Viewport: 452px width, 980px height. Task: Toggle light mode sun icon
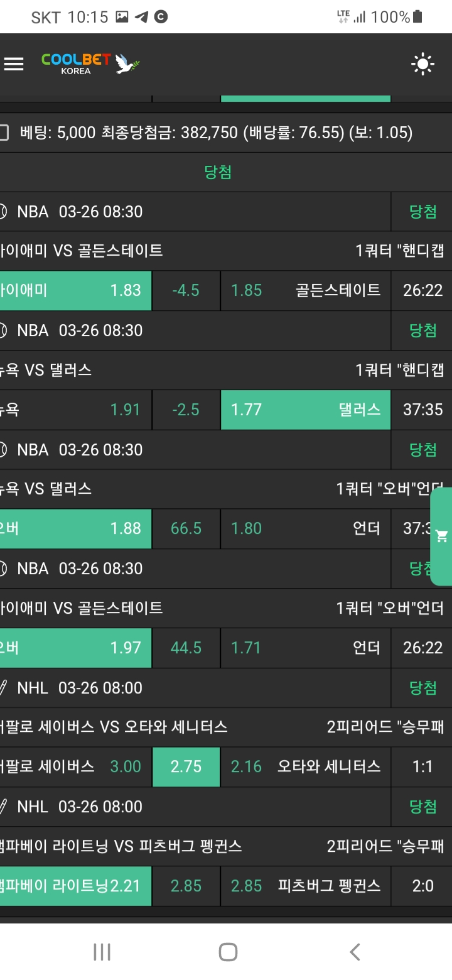point(422,64)
